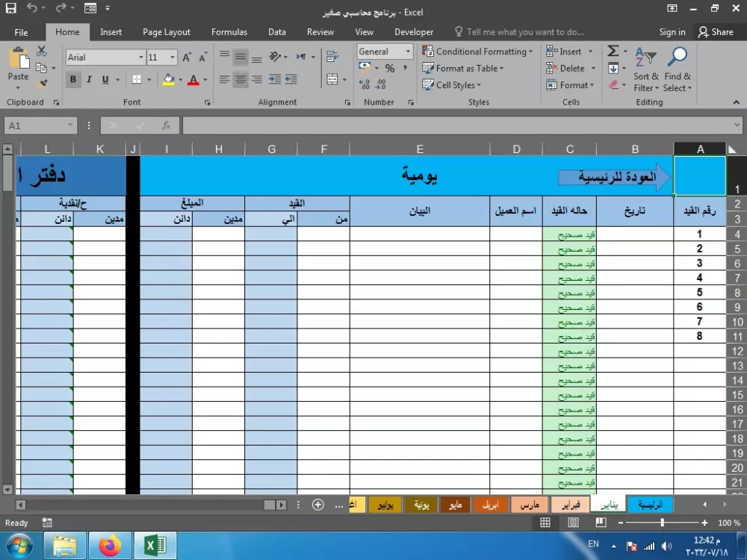The width and height of the screenshot is (747, 560).
Task: Switch to the Formulas ribbon tab
Action: 229,31
